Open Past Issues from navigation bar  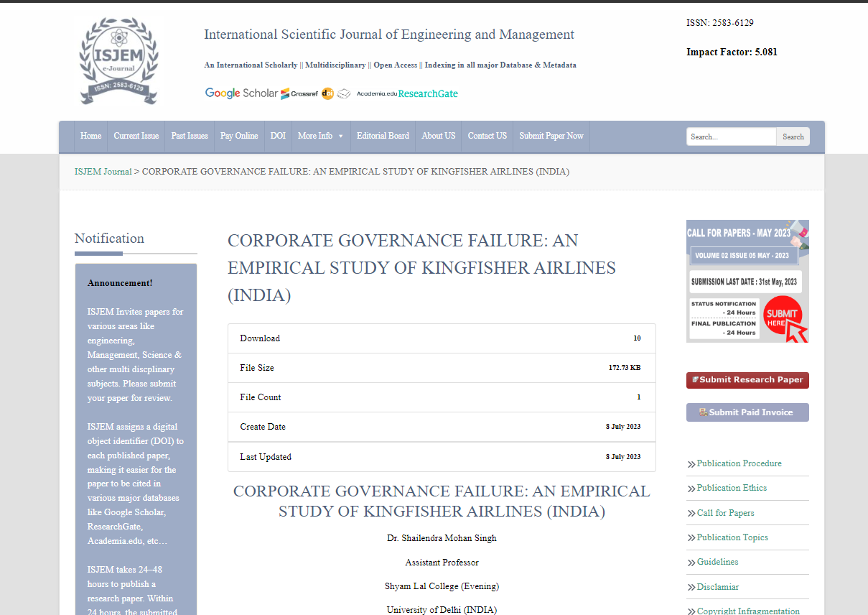[x=190, y=136]
